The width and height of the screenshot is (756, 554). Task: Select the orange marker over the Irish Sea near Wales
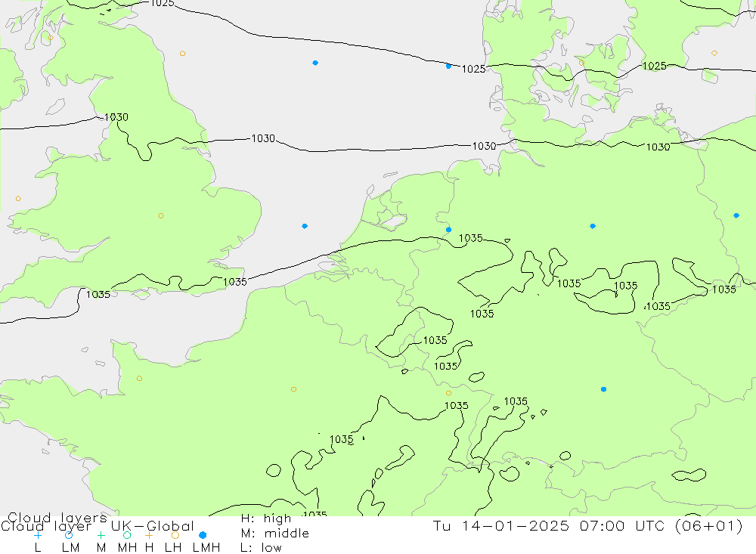coord(18,199)
